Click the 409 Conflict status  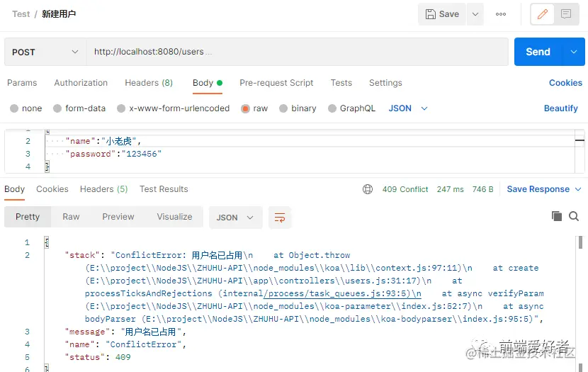[405, 189]
